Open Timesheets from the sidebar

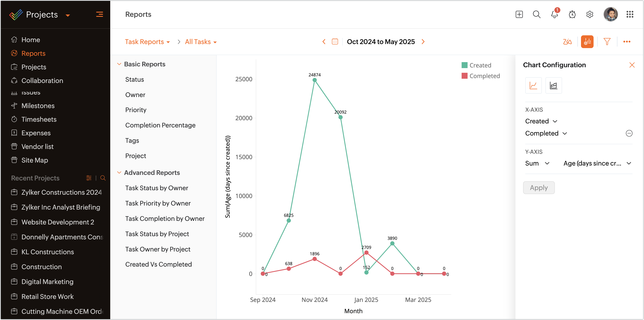click(x=39, y=119)
